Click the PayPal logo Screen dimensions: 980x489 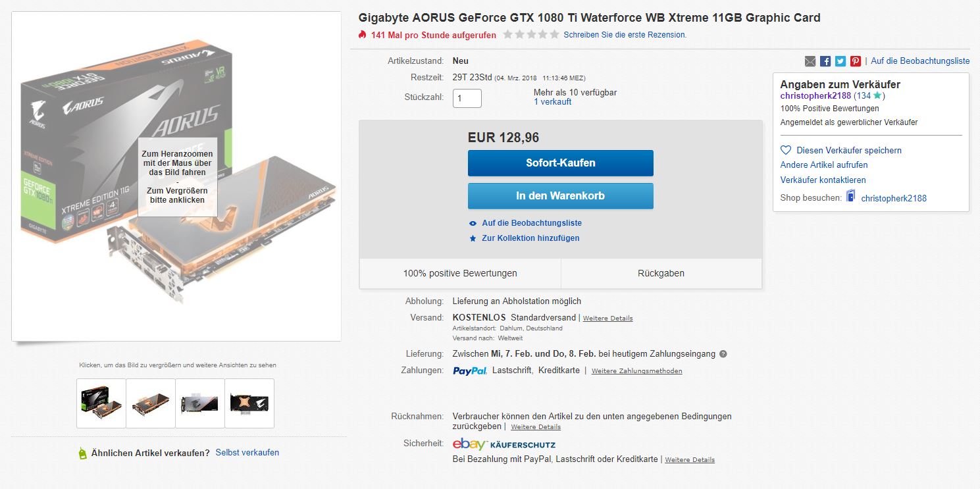[x=470, y=371]
